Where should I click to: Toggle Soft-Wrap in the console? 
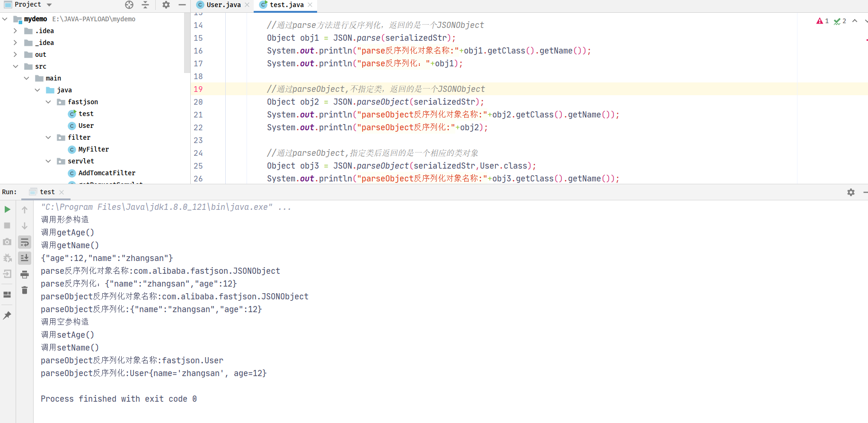pos(25,242)
